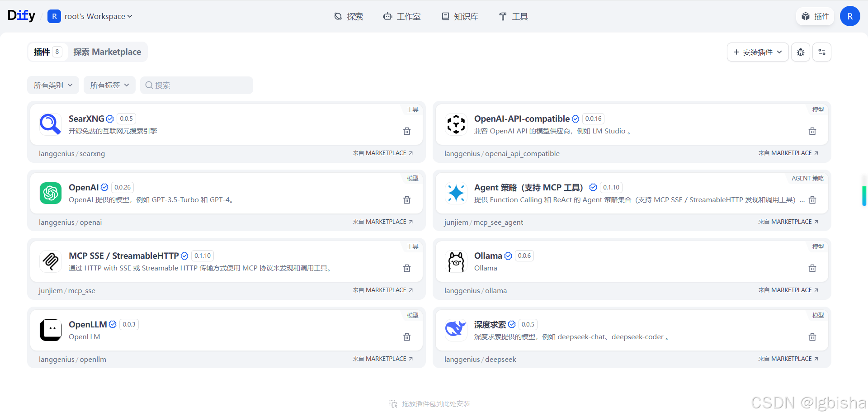Focus the 搜索 input field
Image resolution: width=868 pixels, height=417 pixels.
tap(197, 85)
